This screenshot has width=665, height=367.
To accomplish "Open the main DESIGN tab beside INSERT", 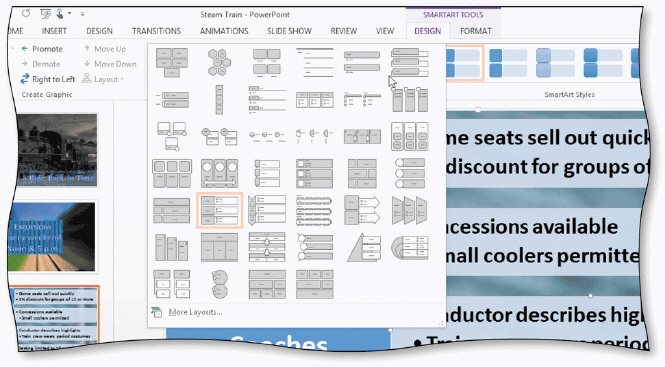I will pos(99,31).
